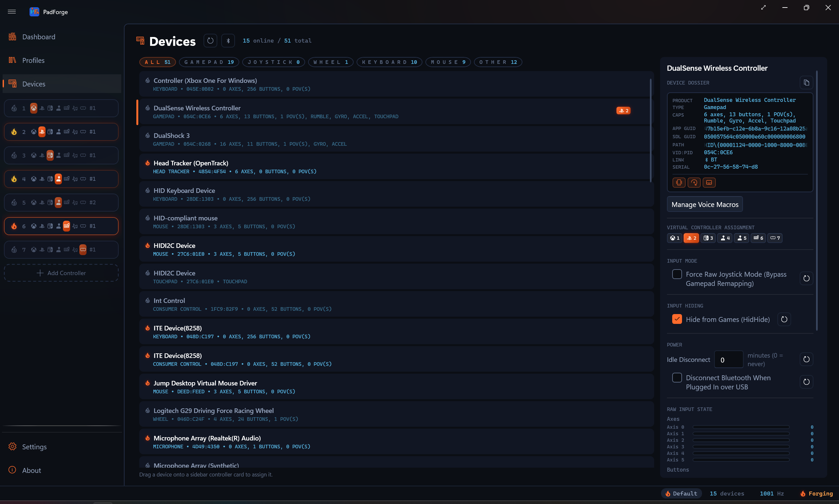
Task: Assign device to virtual controller 1 (Xbox)
Action: [x=674, y=238]
